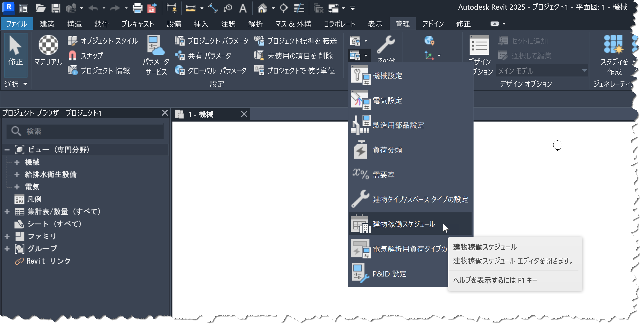
Task: Expand the グループ tree node
Action: click(7, 249)
